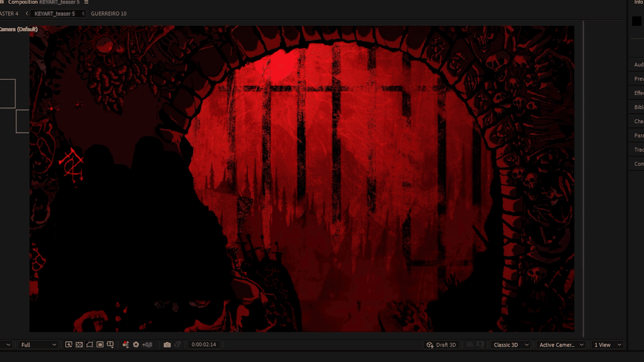Click the current time 0:00:02:14
The width and height of the screenshot is (644, 362).
click(204, 345)
